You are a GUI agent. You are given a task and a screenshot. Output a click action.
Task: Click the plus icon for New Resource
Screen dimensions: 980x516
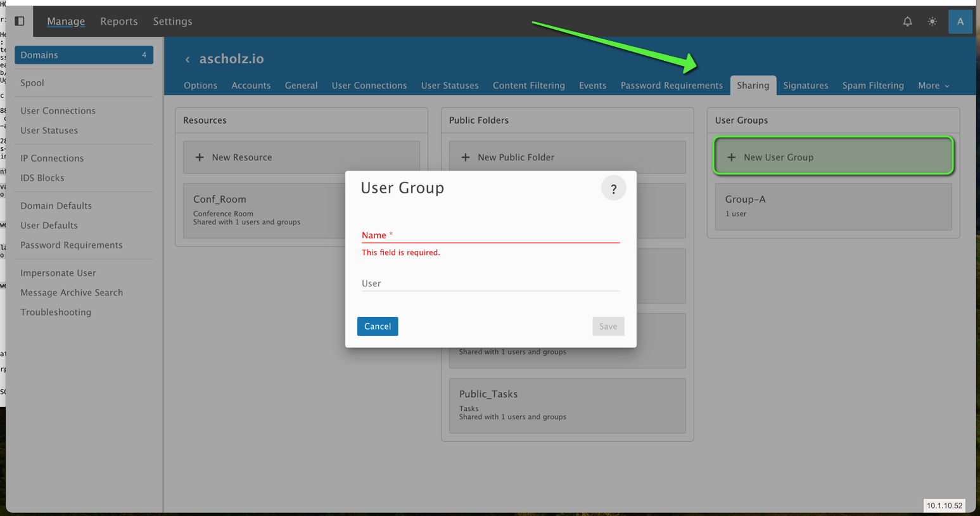[x=200, y=157]
